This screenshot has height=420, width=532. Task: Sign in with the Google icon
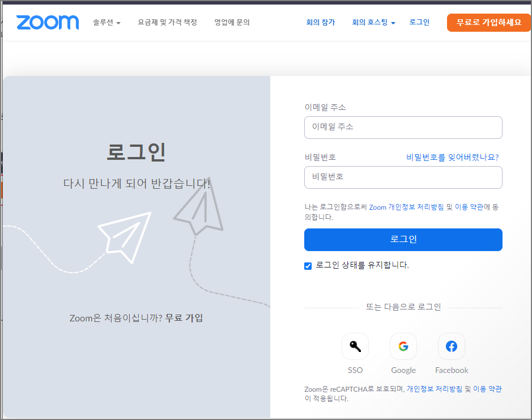(x=403, y=346)
